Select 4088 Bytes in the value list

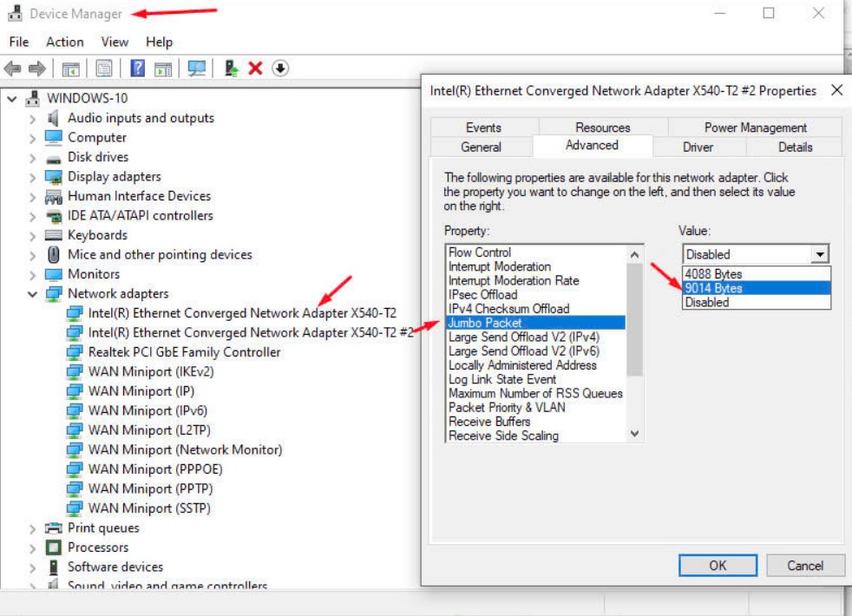click(757, 274)
